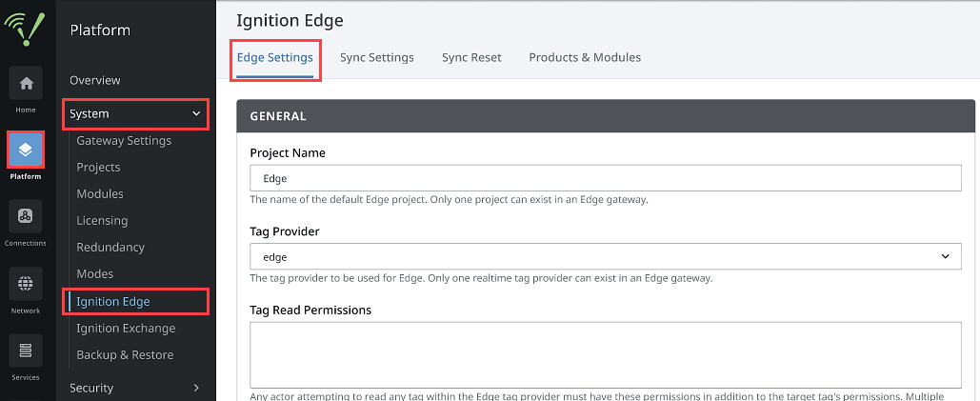The width and height of the screenshot is (980, 401).
Task: Open the Services icon
Action: [26, 351]
